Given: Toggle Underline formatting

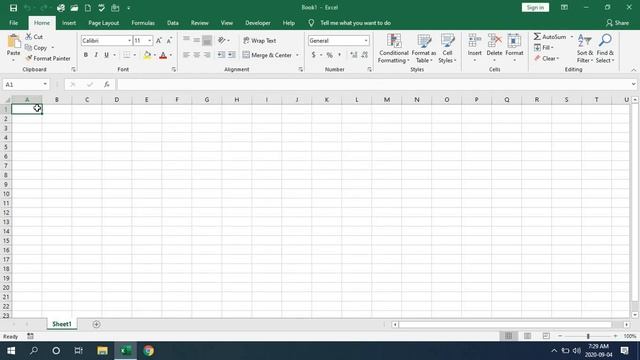Looking at the screenshot, I should tap(106, 55).
